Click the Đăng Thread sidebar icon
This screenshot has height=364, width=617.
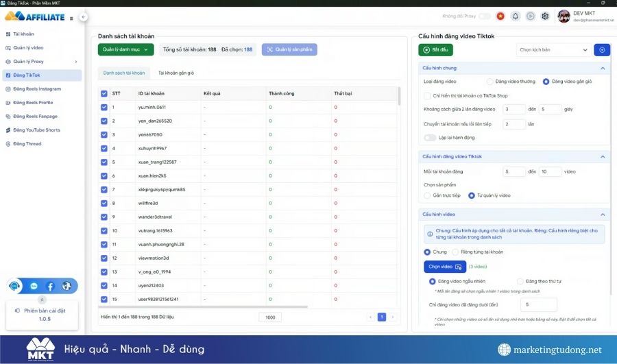pyautogui.click(x=8, y=144)
